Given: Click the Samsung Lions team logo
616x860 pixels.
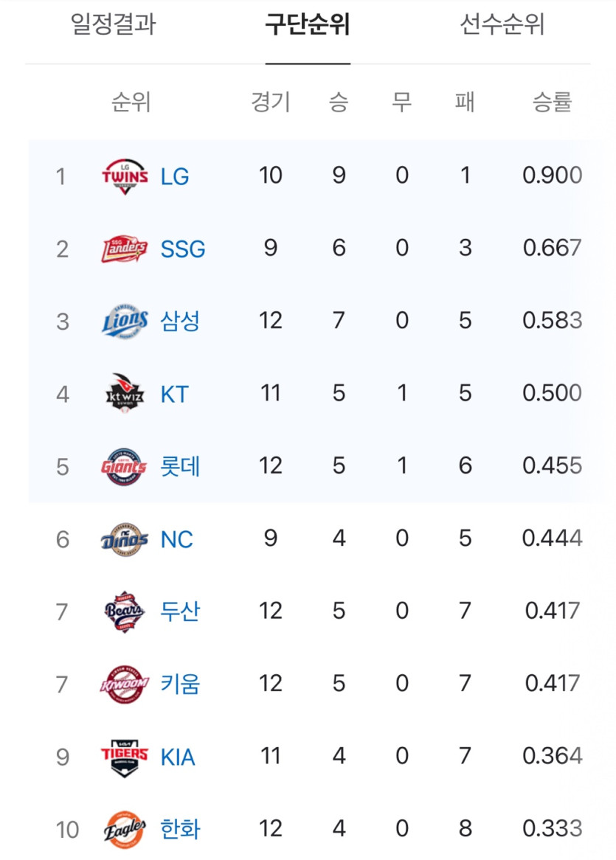Looking at the screenshot, I should [125, 321].
